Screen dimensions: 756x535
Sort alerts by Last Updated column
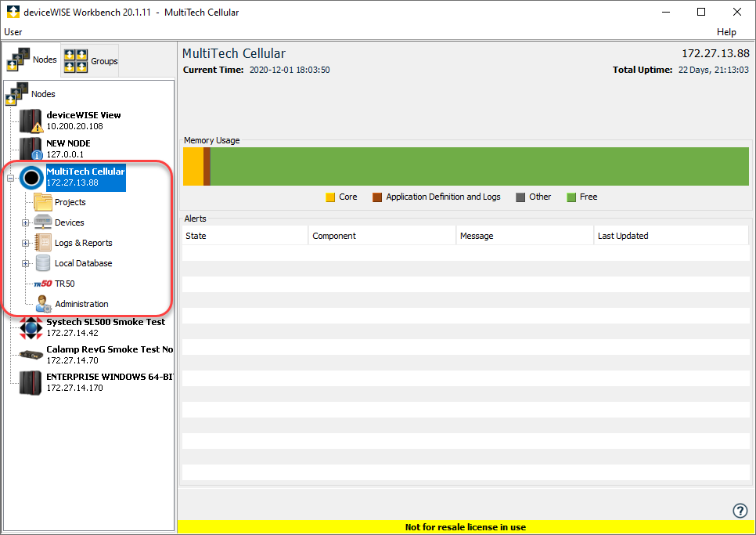(x=671, y=236)
